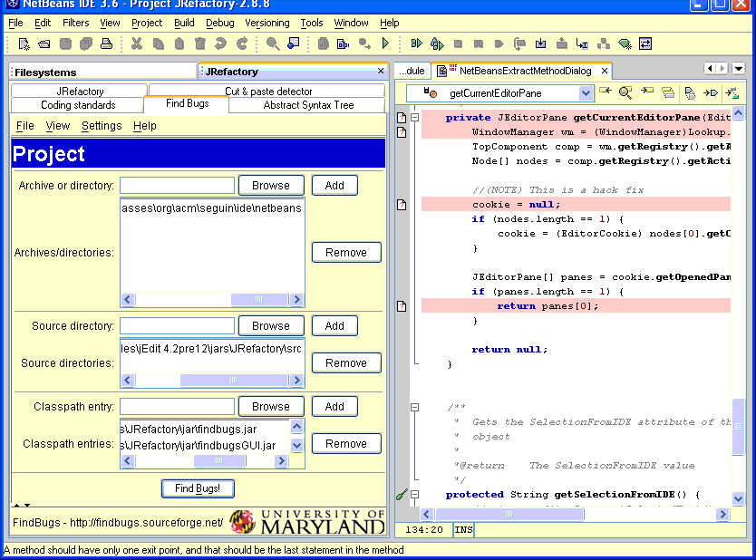Click the green Execute play icon
This screenshot has width=756, height=560.
tap(385, 43)
